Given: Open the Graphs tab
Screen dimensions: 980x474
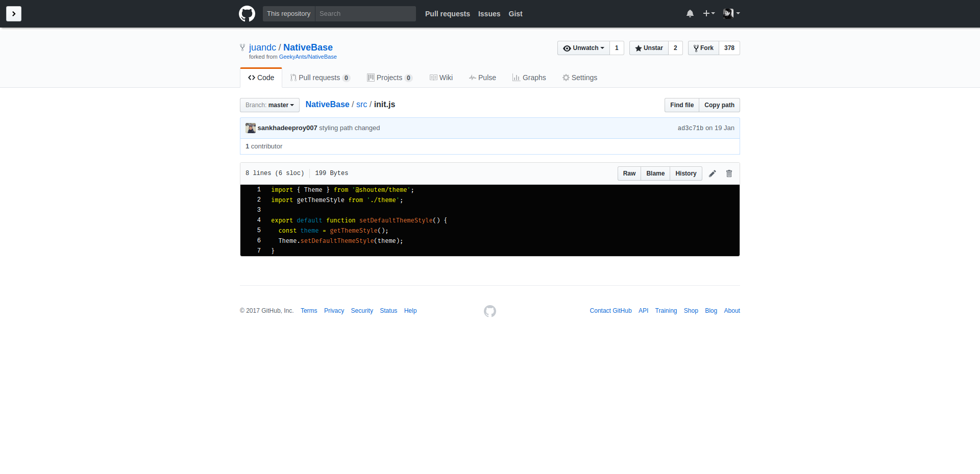Looking at the screenshot, I should coord(529,78).
